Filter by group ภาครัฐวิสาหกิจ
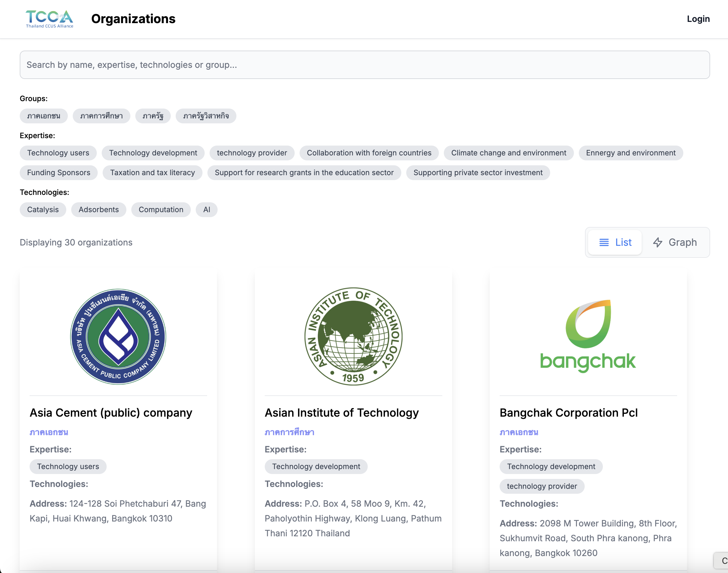 [206, 116]
